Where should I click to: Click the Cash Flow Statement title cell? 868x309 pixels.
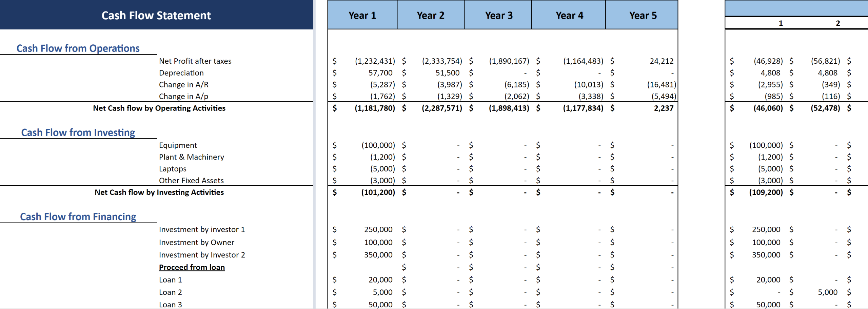[x=156, y=15]
